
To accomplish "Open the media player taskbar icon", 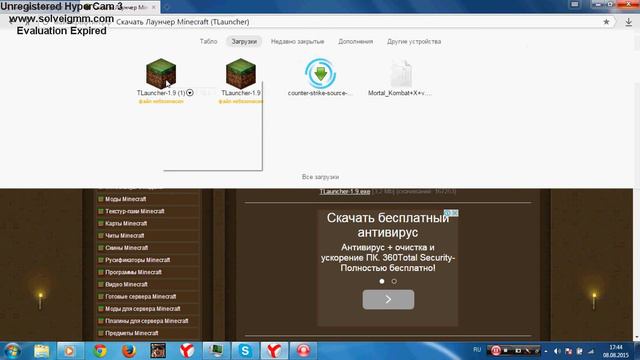I will 69,351.
